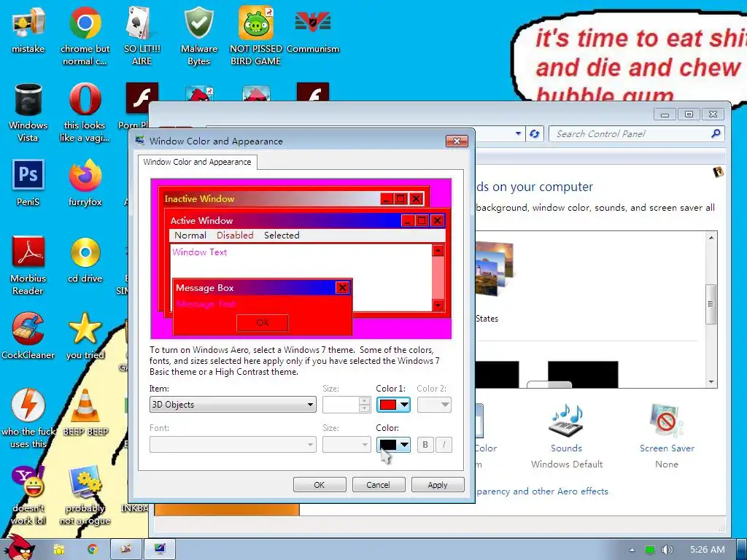Click 'Window Text' in preview
The height and width of the screenshot is (560, 747).
pyautogui.click(x=200, y=252)
